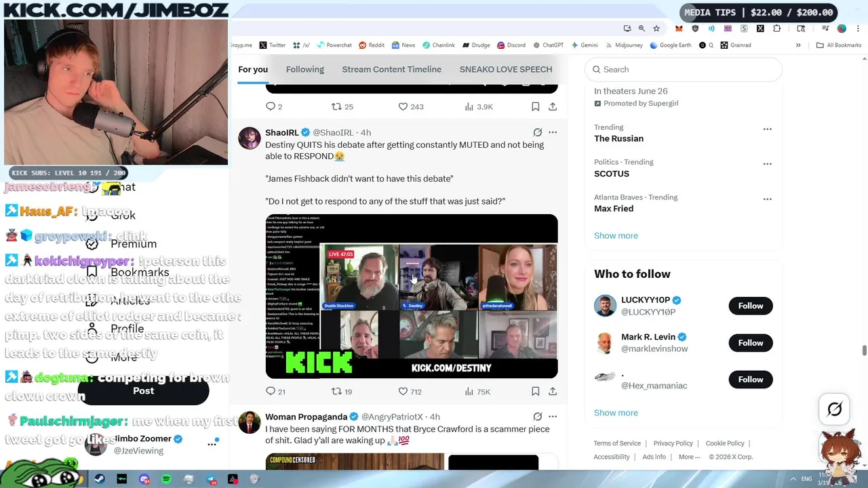Open browser Extensions puzzle icon
Viewport: 868px width, 488px height.
click(x=776, y=28)
